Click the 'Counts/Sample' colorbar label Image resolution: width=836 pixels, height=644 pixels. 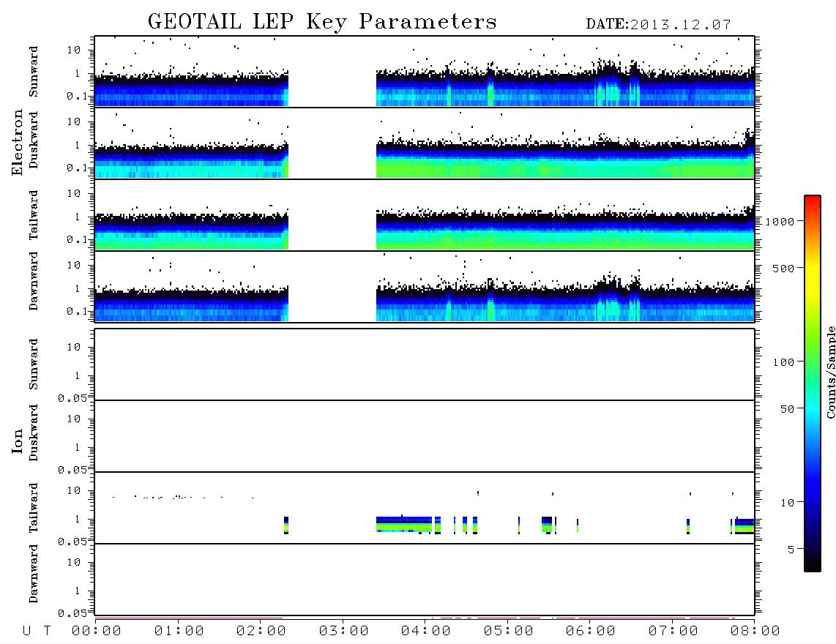coord(830,372)
